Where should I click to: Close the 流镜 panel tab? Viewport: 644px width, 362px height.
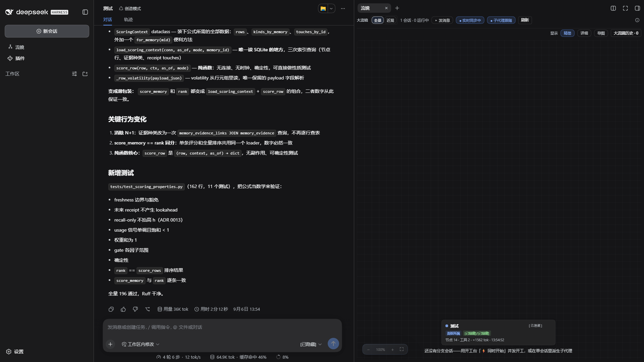pyautogui.click(x=386, y=8)
